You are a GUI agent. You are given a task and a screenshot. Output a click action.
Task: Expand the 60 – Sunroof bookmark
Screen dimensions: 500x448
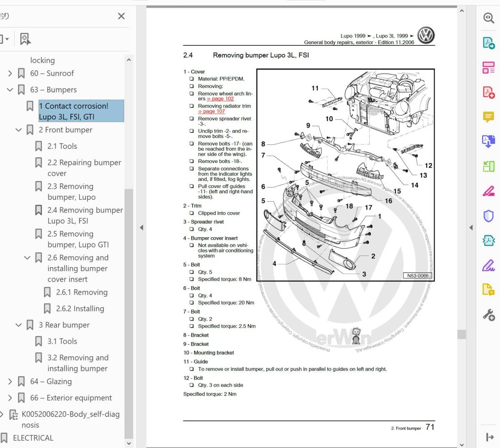(10, 73)
